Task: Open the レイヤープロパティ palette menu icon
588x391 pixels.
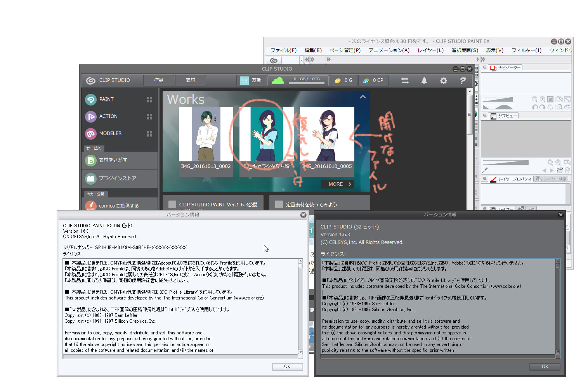Action: pos(484,179)
